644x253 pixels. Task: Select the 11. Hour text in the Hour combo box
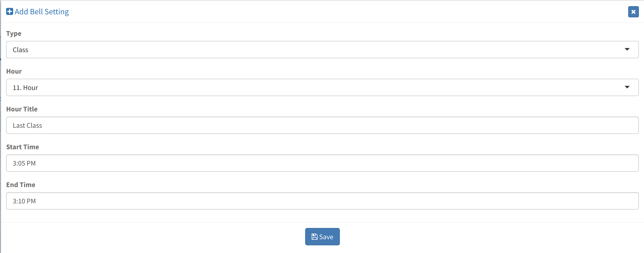pos(26,88)
